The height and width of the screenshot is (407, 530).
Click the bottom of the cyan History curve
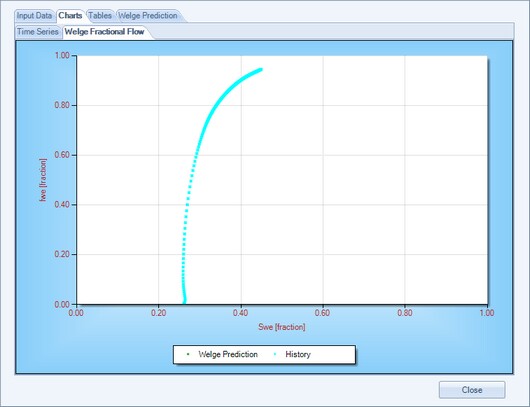(x=184, y=302)
